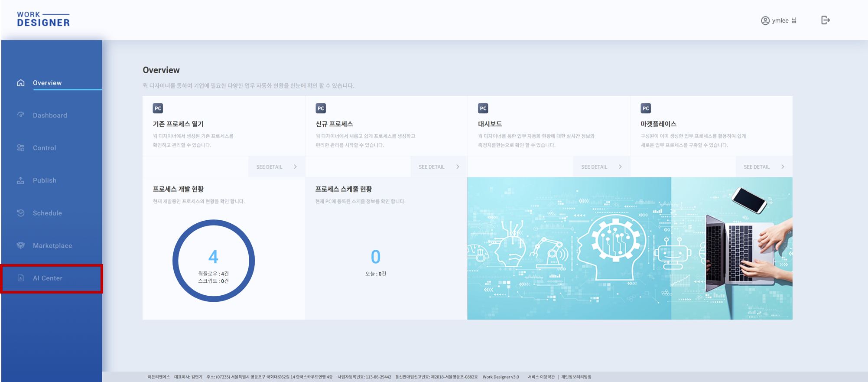Open the 개인정보처리방침 footer link
The width and height of the screenshot is (868, 382).
click(576, 377)
